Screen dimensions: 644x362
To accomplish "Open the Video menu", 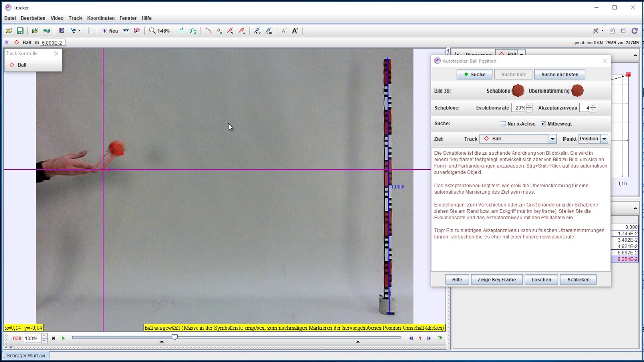I will 57,18.
